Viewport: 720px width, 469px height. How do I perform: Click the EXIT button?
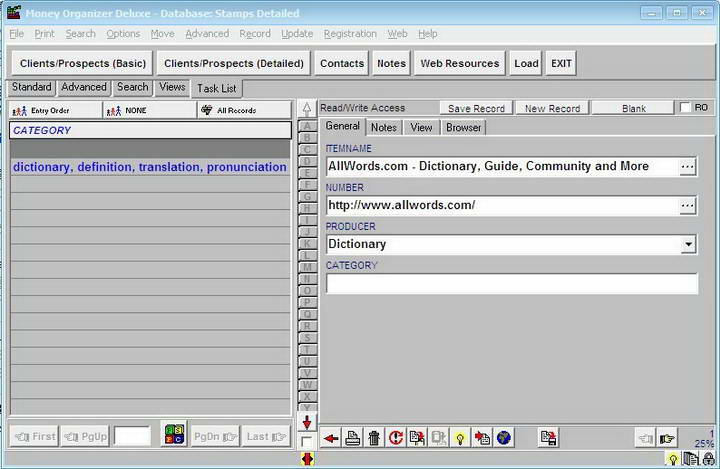(x=561, y=63)
